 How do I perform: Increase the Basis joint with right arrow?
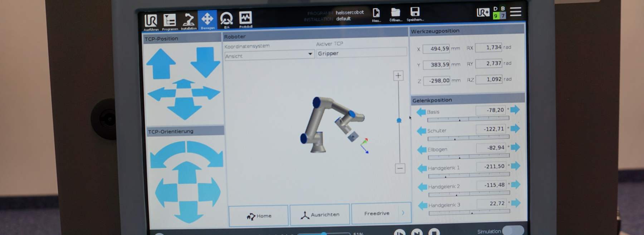(515, 109)
